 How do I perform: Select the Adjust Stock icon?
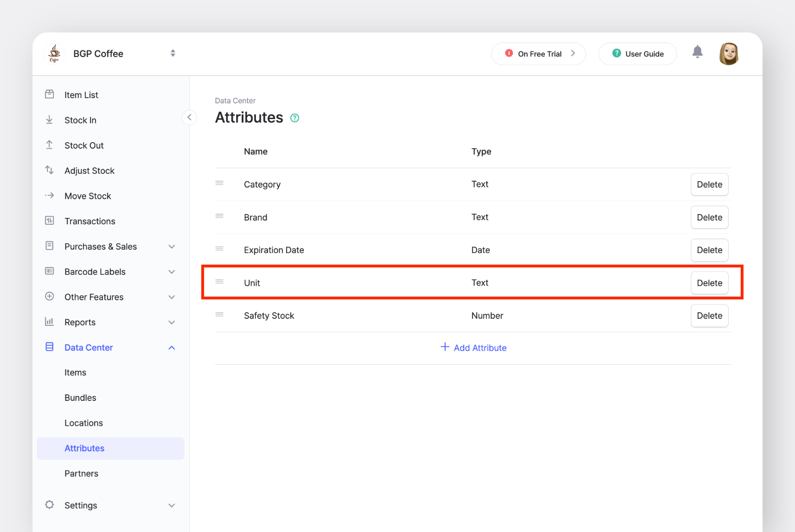tap(49, 170)
